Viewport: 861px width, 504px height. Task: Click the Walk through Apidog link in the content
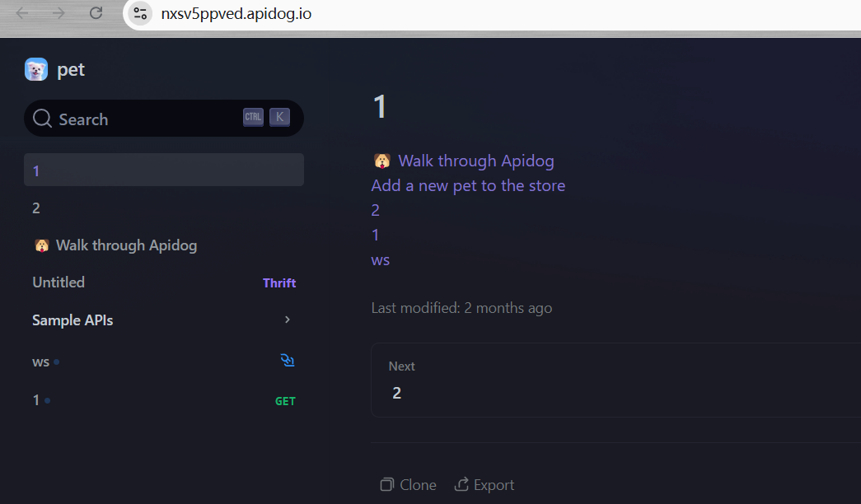476,161
